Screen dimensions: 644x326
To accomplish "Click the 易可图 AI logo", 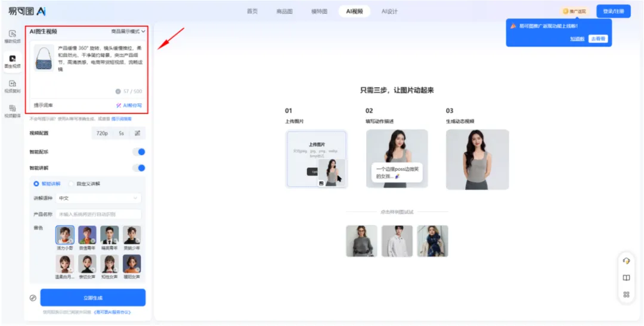I will click(27, 11).
